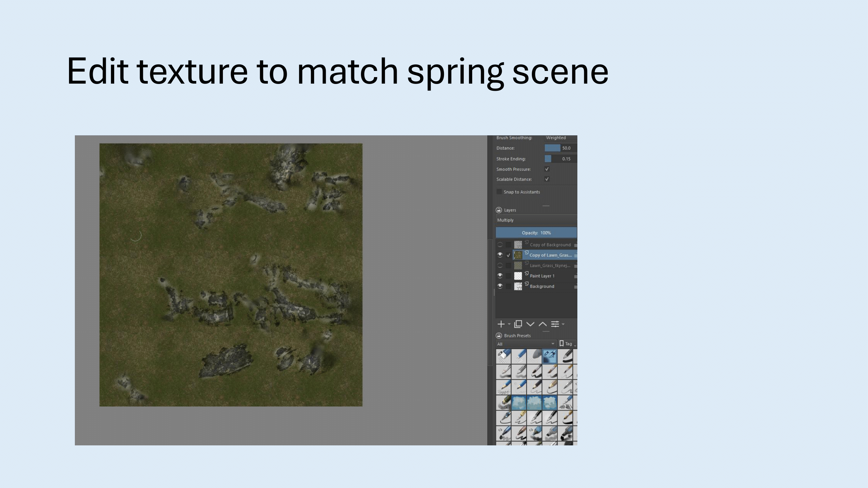The height and width of the screenshot is (488, 868).
Task: Click layer type icon beside Background name
Action: pyautogui.click(x=527, y=284)
